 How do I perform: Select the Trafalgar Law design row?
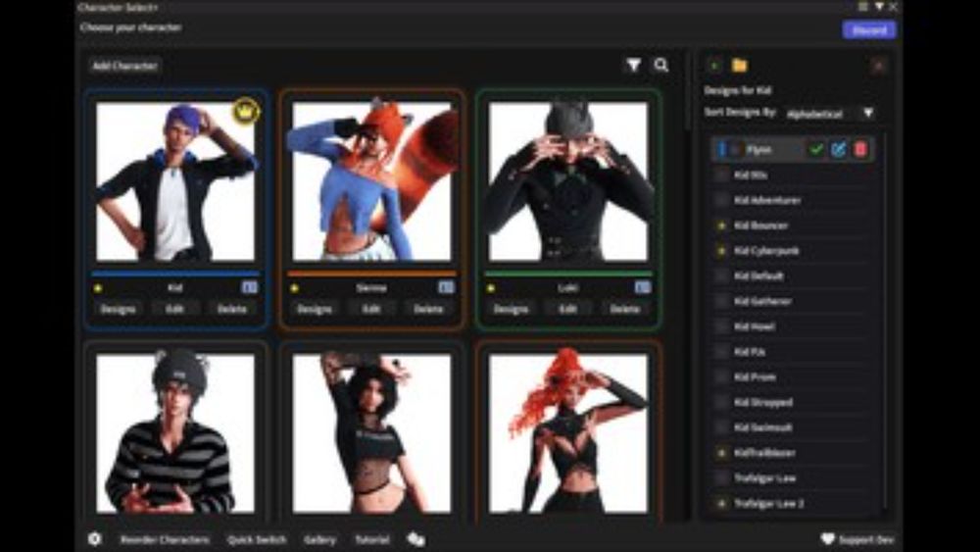(x=793, y=478)
